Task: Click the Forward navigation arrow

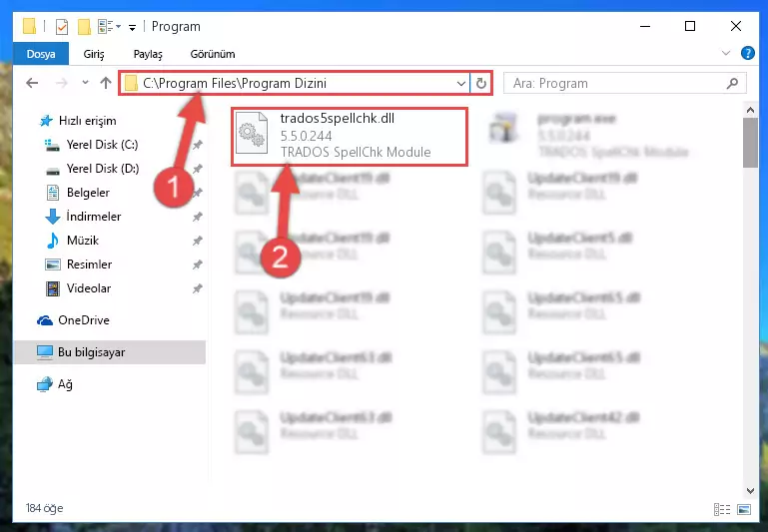Action: coord(62,83)
